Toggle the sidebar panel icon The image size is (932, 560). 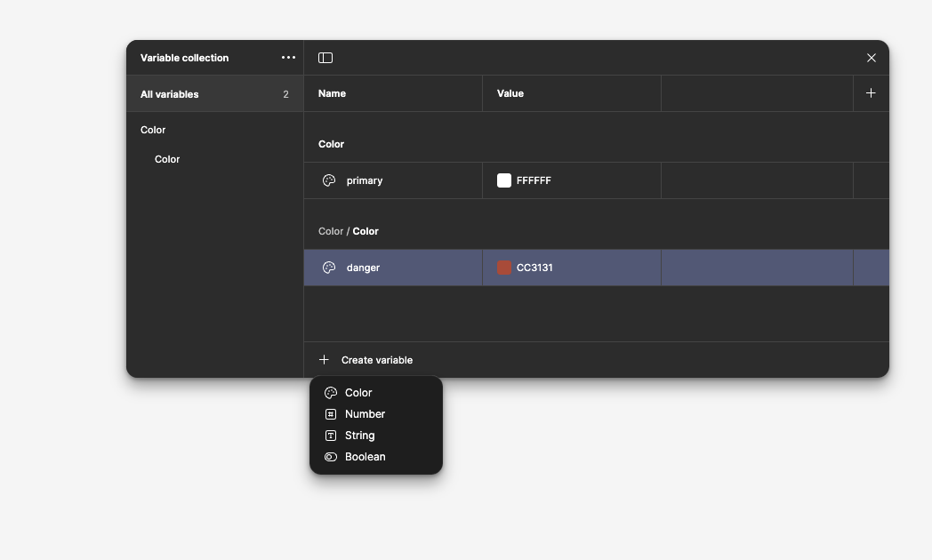tap(325, 58)
